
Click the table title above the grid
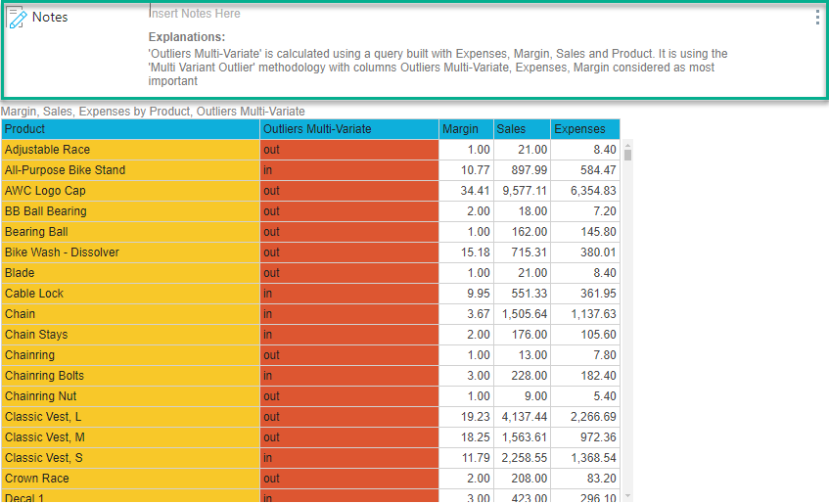[153, 112]
